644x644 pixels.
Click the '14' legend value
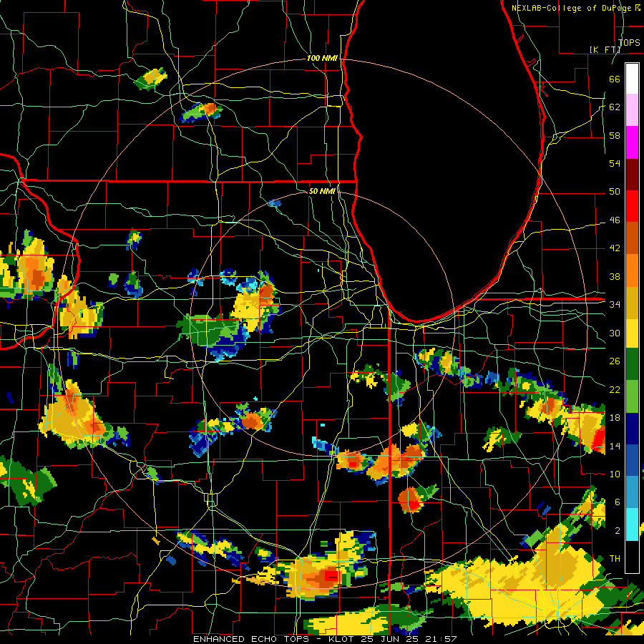(x=615, y=446)
